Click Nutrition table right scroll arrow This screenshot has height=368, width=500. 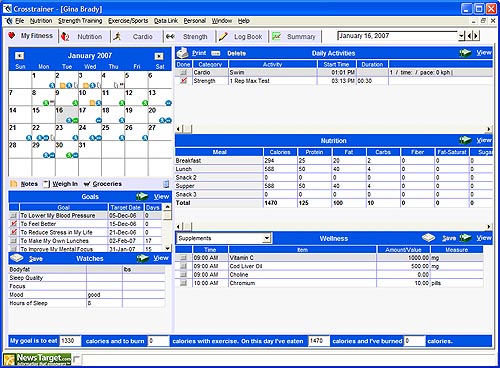click(489, 227)
